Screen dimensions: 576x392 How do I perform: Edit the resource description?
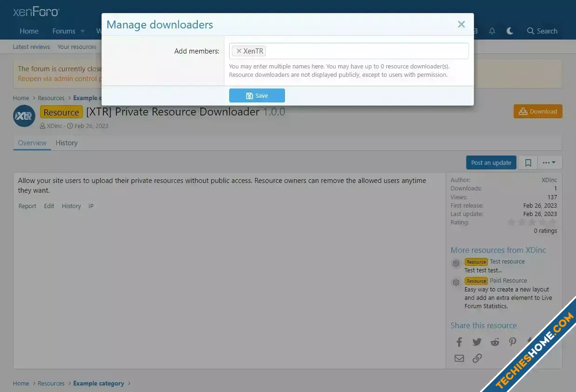(49, 206)
